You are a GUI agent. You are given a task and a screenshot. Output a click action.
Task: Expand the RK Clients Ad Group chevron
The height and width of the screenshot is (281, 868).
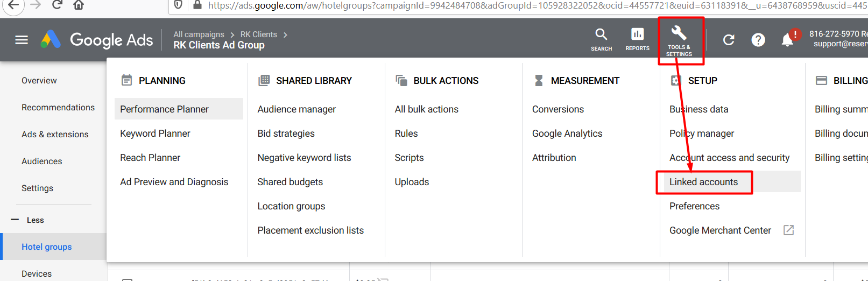(x=285, y=34)
